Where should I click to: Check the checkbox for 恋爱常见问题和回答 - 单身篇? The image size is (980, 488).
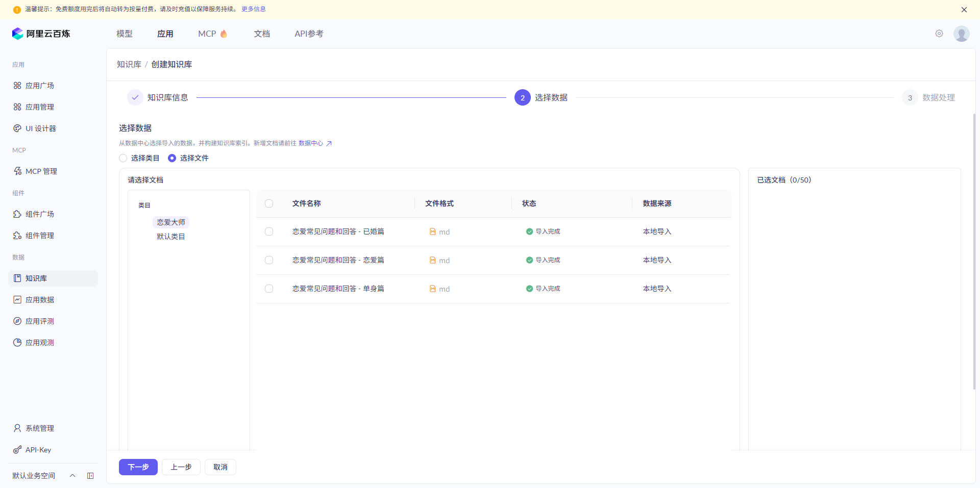tap(269, 289)
